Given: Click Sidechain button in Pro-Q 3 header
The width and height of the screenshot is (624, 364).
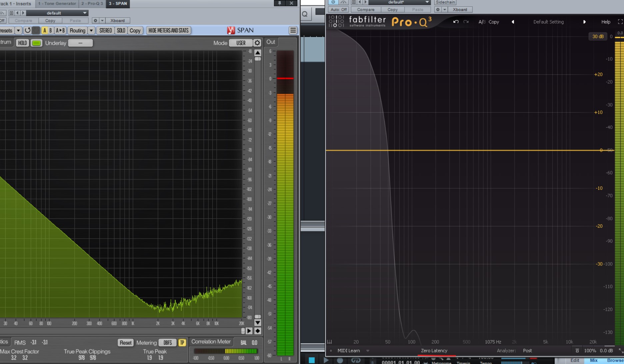Looking at the screenshot, I should tap(445, 2).
